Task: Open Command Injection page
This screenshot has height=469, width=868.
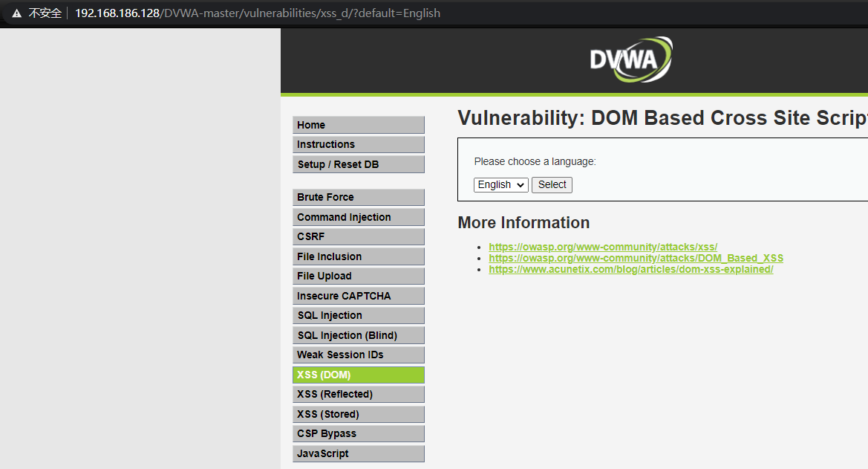Action: (358, 217)
